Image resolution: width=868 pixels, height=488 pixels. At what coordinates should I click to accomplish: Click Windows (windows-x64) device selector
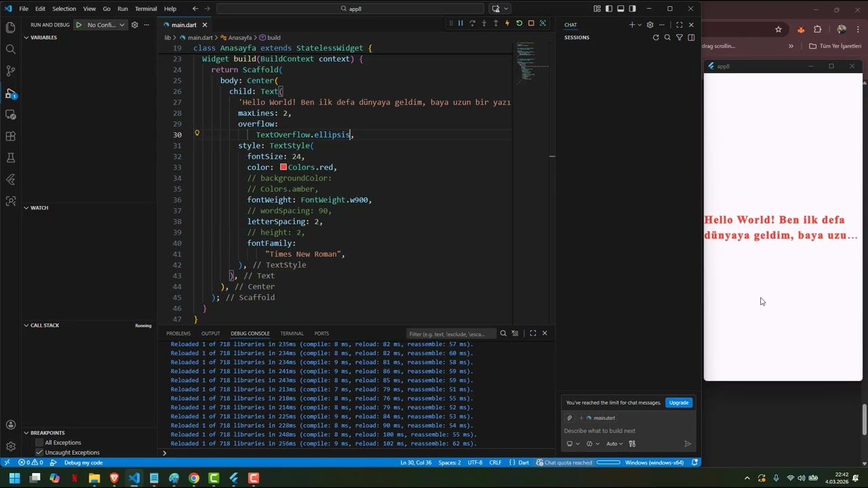coord(654,462)
